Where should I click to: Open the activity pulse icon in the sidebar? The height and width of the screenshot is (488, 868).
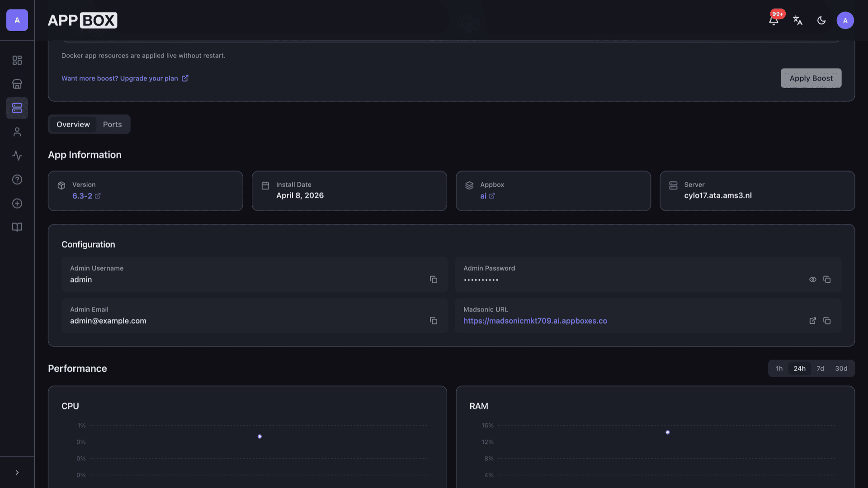click(x=17, y=156)
